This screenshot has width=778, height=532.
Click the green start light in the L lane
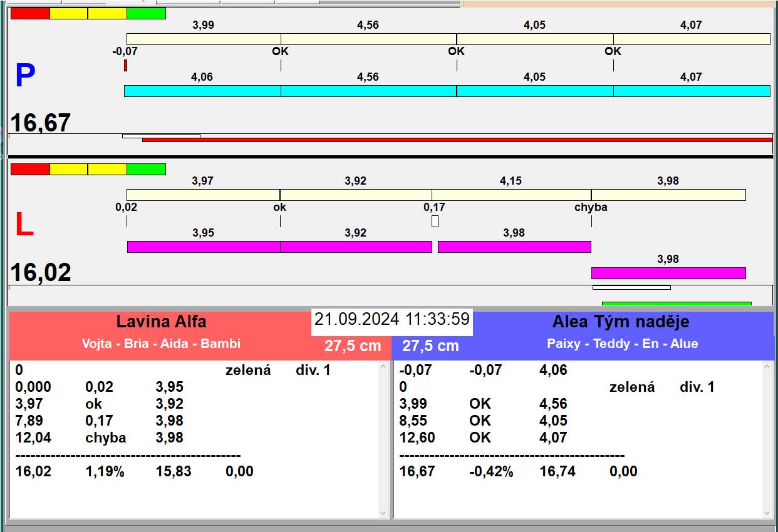point(146,169)
